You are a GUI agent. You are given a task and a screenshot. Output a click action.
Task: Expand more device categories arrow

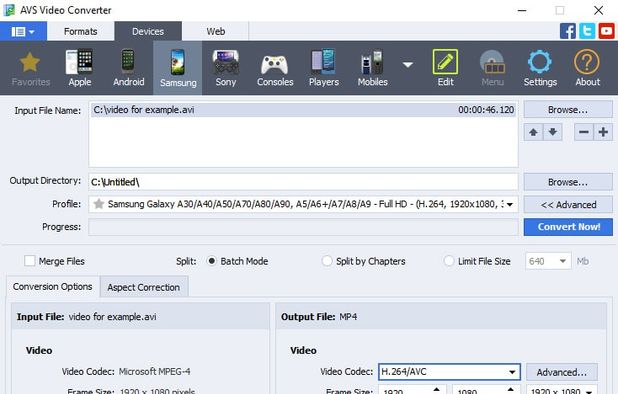pyautogui.click(x=408, y=64)
